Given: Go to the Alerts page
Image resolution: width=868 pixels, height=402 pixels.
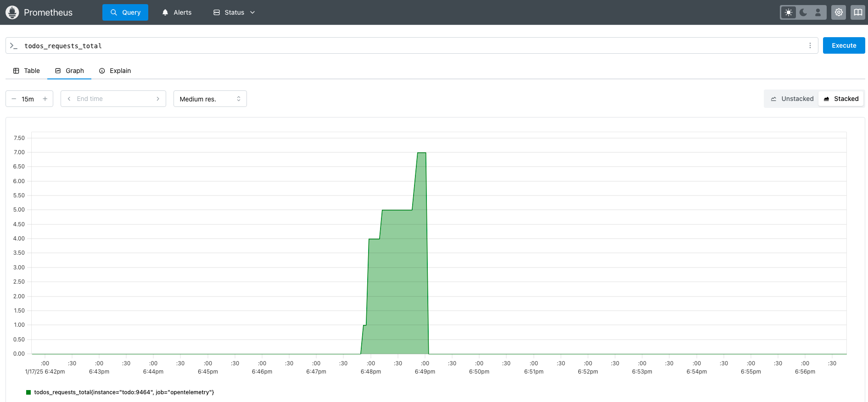Looking at the screenshot, I should click(x=177, y=12).
